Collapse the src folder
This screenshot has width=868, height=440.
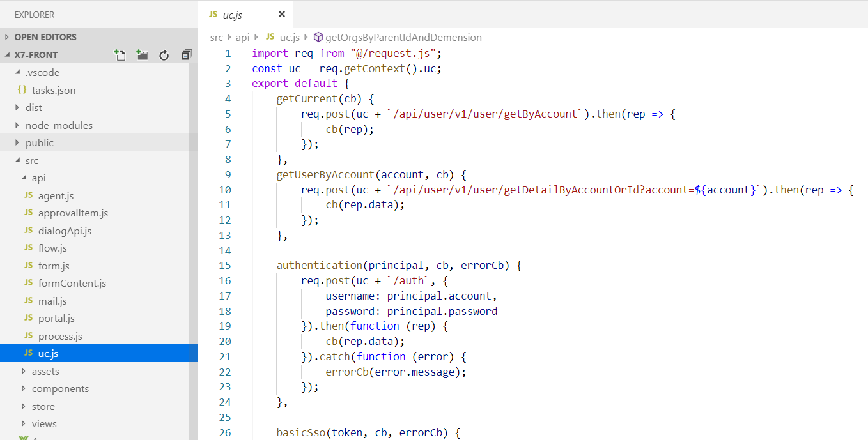click(x=18, y=160)
